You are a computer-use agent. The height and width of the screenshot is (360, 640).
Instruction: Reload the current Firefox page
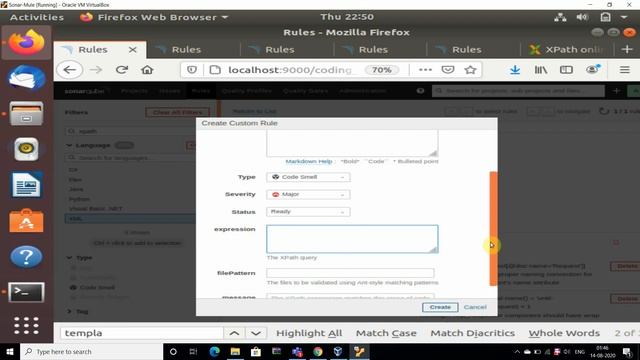point(122,70)
